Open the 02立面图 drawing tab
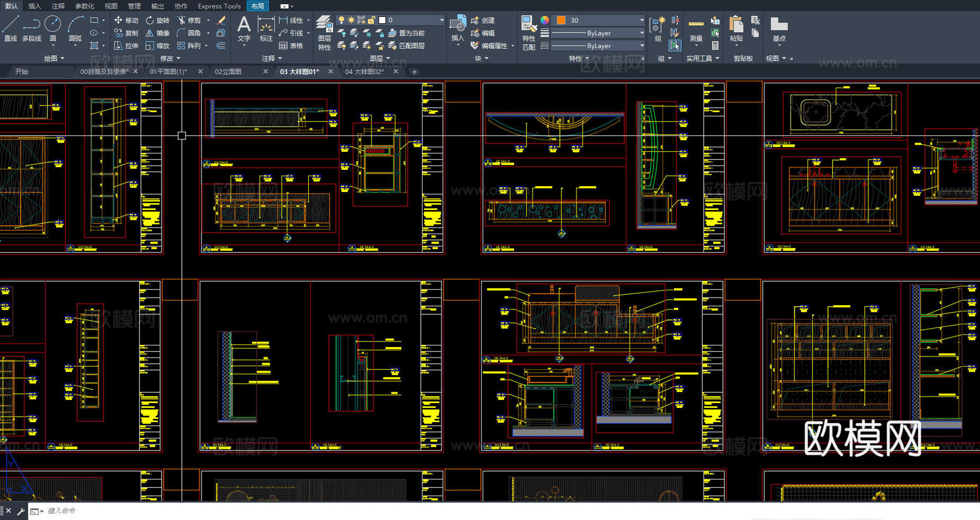Viewport: 980px width, 520px height. 228,71
